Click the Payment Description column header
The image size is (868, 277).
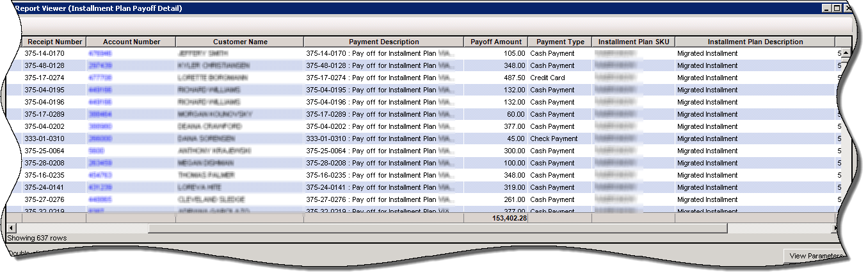383,42
